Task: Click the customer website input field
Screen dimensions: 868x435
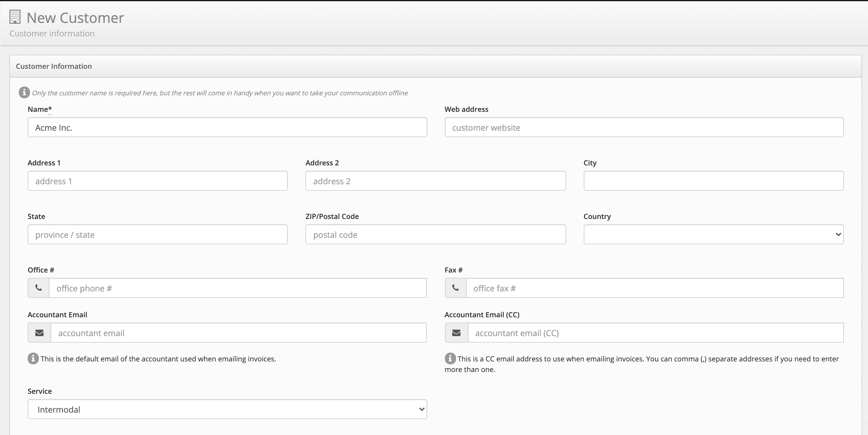Action: [644, 127]
